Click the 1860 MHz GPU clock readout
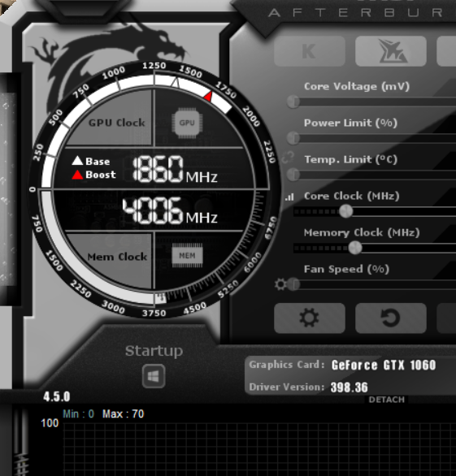The width and height of the screenshot is (456, 476). click(x=175, y=169)
